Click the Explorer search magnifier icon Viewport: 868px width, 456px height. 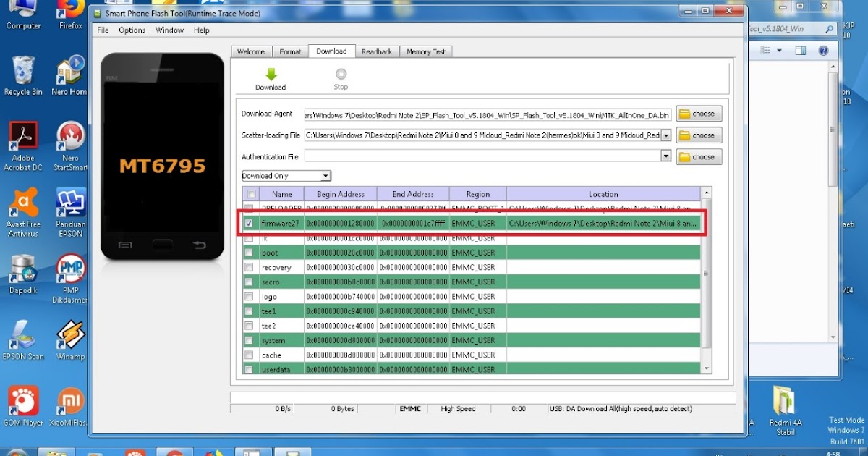click(830, 28)
